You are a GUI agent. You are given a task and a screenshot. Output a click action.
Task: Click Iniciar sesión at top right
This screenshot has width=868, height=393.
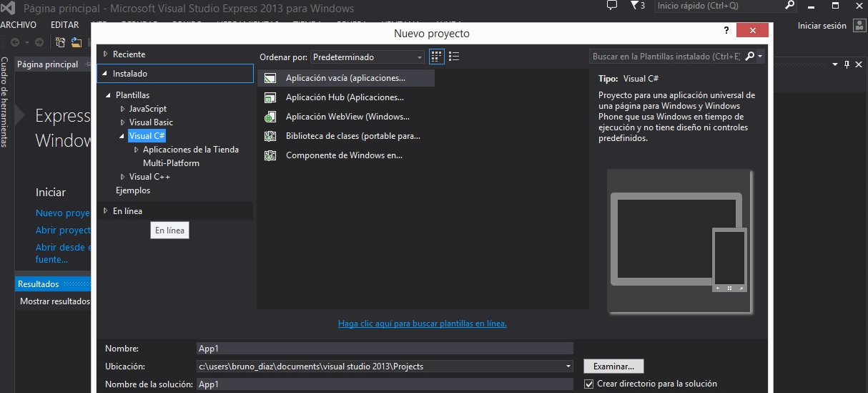click(x=822, y=25)
